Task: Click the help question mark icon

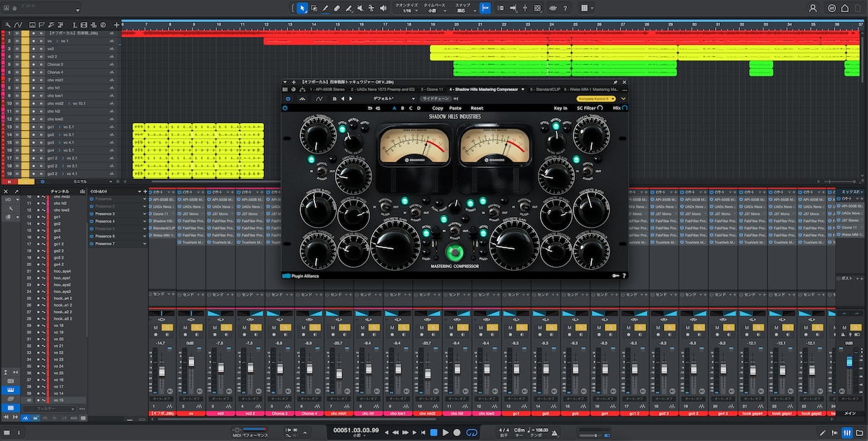Action: point(565,8)
